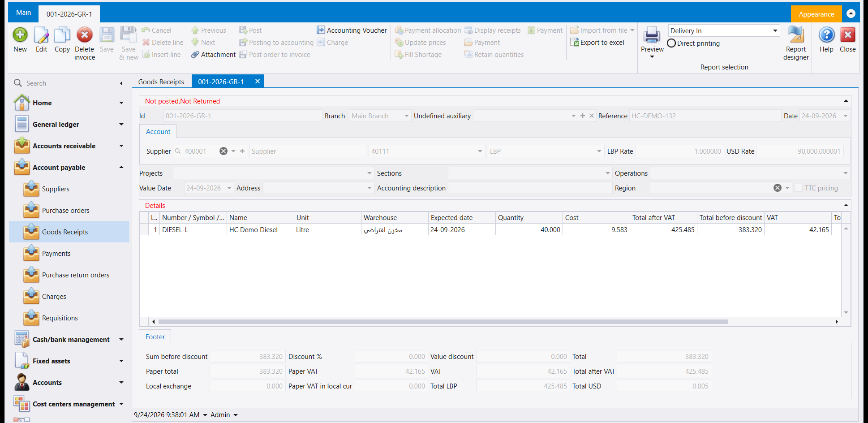The height and width of the screenshot is (423, 868).
Task: Click the Edit pencil icon
Action: coord(41,35)
